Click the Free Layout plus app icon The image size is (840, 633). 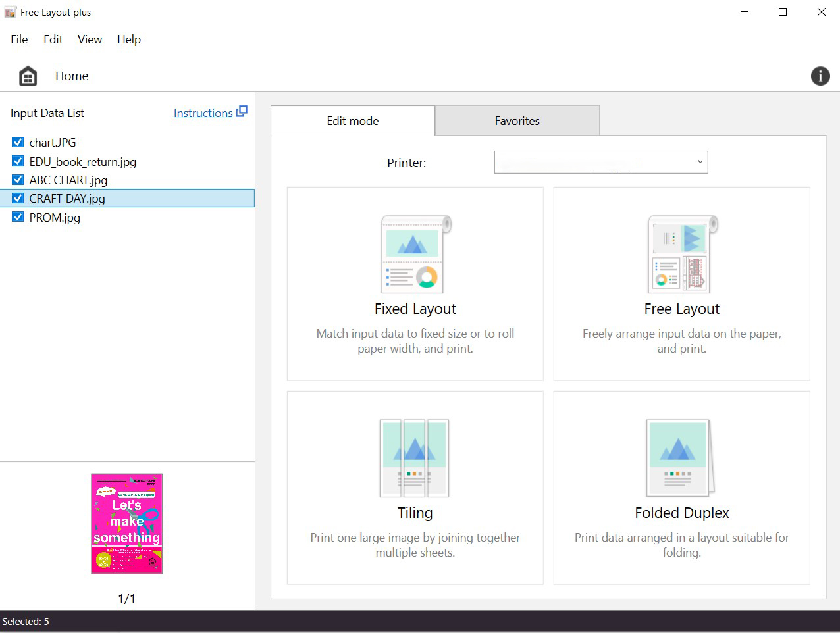click(x=10, y=13)
